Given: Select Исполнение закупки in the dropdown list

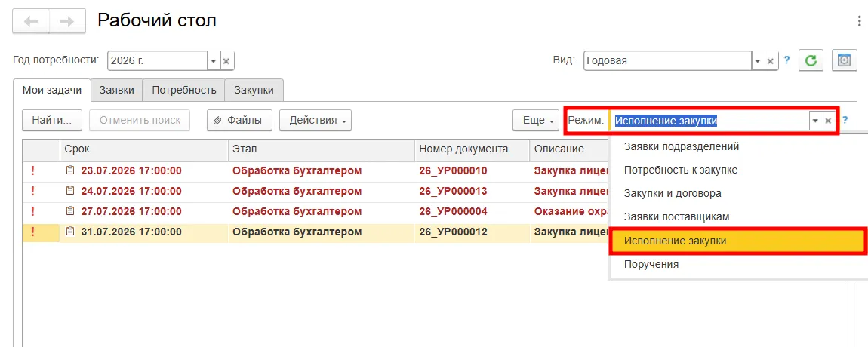Looking at the screenshot, I should [x=738, y=241].
